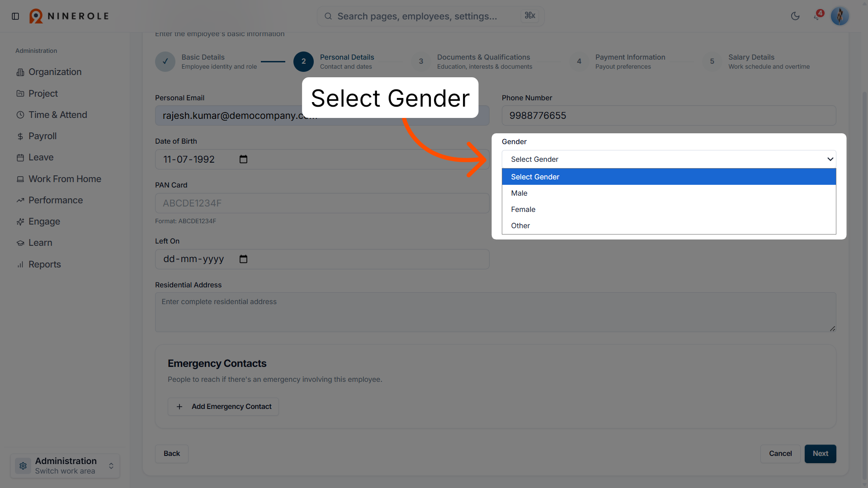This screenshot has height=488, width=868.
Task: Select Personal Details step 2
Action: click(303, 61)
